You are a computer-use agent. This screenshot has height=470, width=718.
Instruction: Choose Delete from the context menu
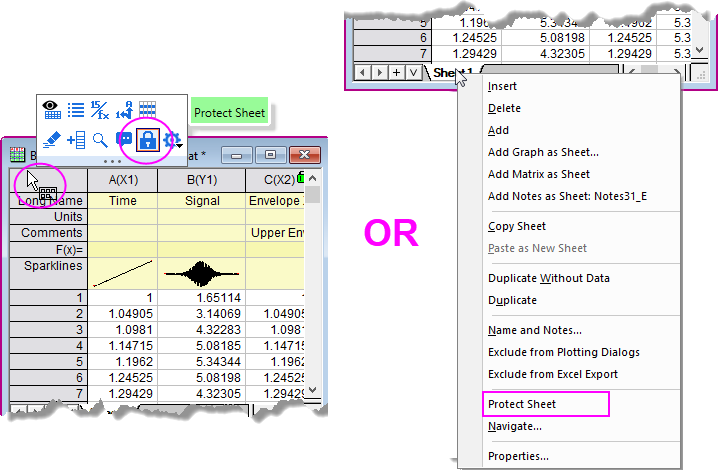(504, 108)
